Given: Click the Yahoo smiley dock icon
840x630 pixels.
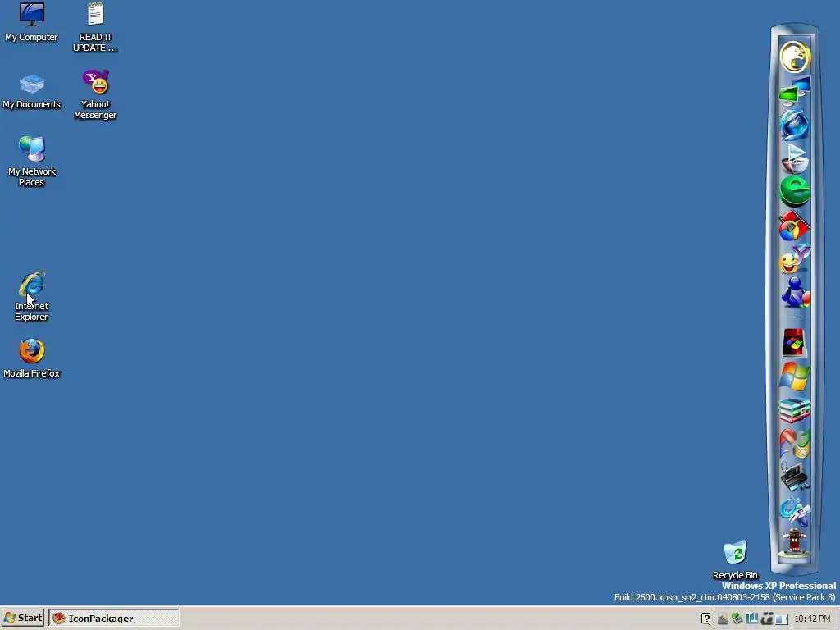Looking at the screenshot, I should pyautogui.click(x=795, y=259).
